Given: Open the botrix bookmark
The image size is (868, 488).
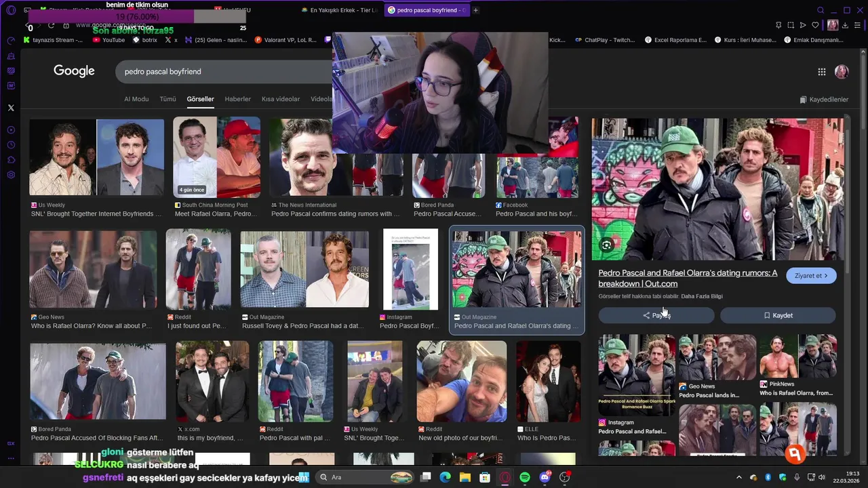Looking at the screenshot, I should point(144,40).
